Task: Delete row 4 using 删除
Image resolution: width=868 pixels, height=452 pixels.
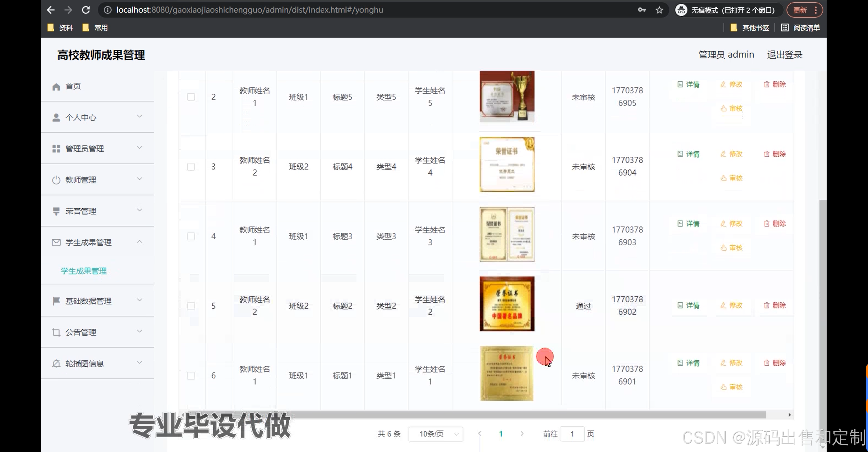Action: [775, 224]
